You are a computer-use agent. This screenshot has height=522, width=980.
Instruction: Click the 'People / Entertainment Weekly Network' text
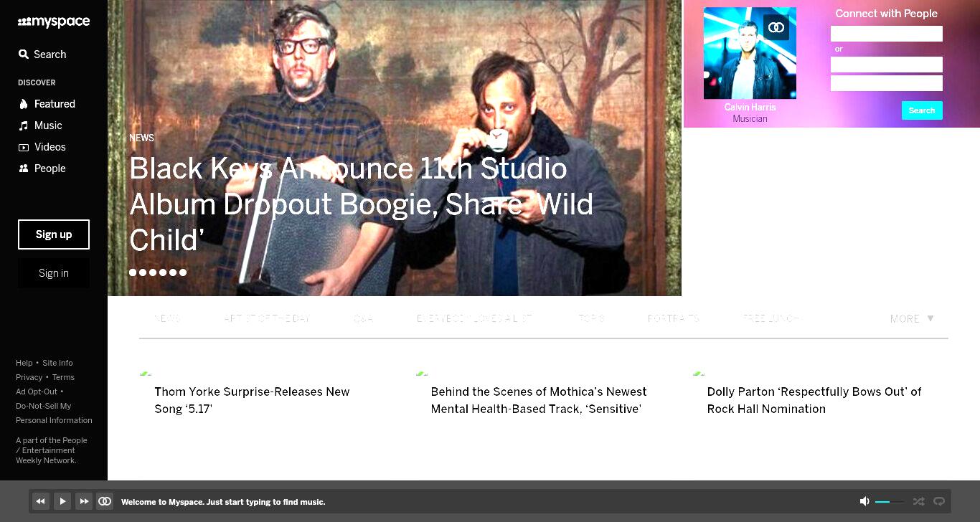(52, 450)
